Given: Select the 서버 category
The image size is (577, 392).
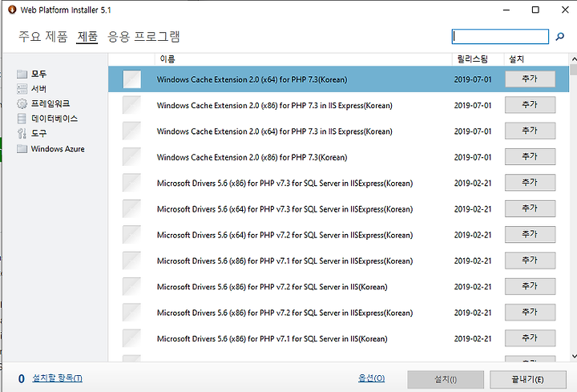Looking at the screenshot, I should tap(38, 89).
